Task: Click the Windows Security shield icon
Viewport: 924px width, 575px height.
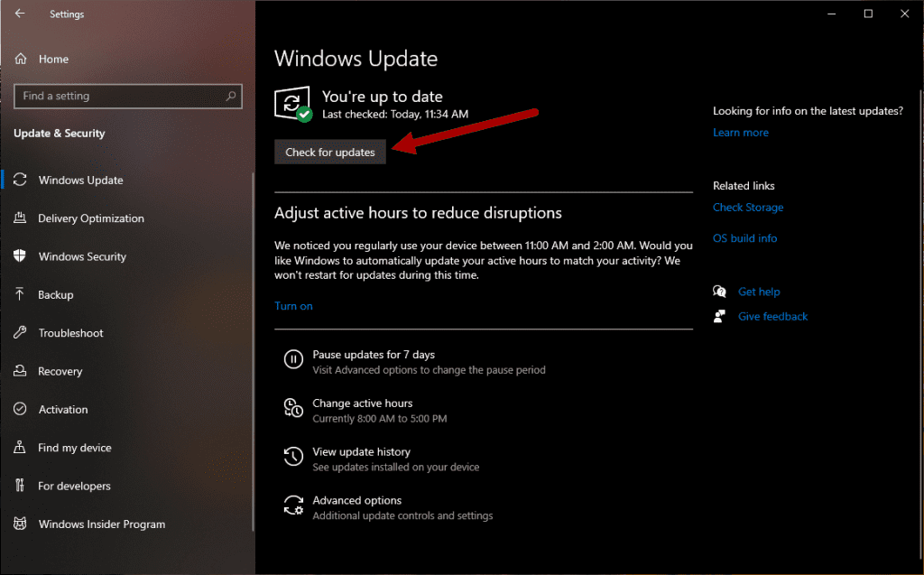Action: pos(20,256)
